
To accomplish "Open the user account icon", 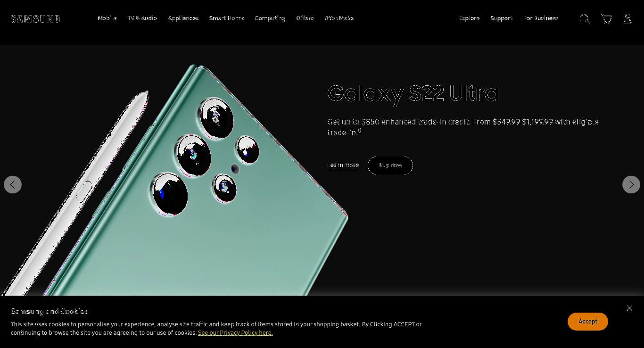I will coord(627,19).
